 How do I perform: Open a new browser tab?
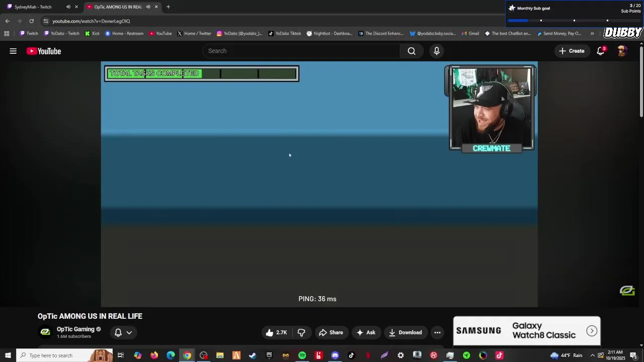click(x=168, y=7)
